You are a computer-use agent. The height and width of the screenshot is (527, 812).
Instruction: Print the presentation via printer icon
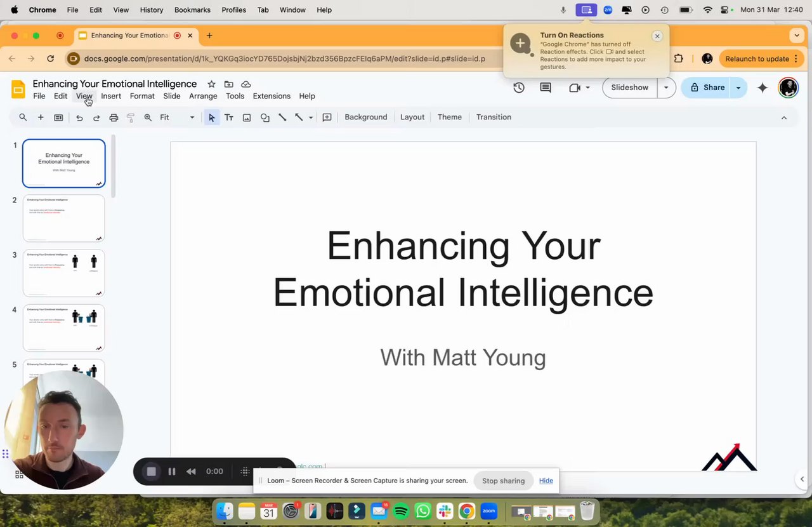click(x=114, y=117)
